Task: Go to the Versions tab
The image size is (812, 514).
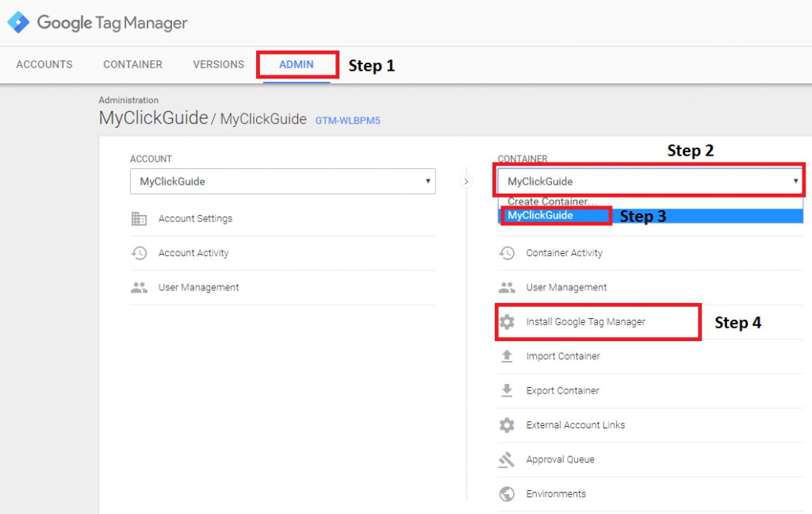Action: click(x=219, y=64)
